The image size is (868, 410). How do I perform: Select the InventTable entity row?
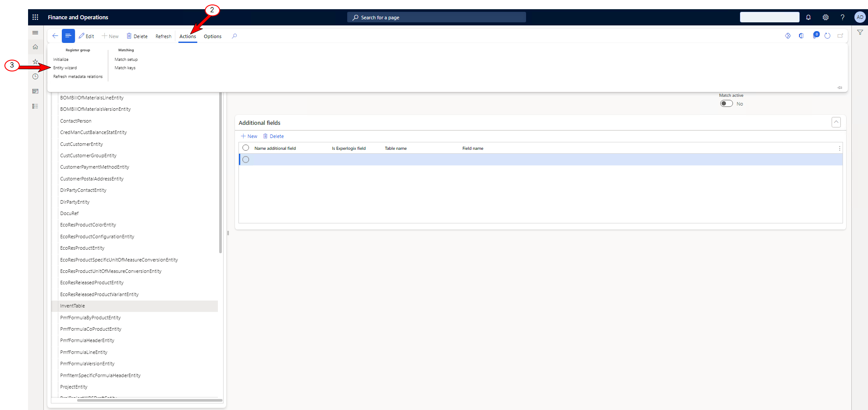coord(135,306)
